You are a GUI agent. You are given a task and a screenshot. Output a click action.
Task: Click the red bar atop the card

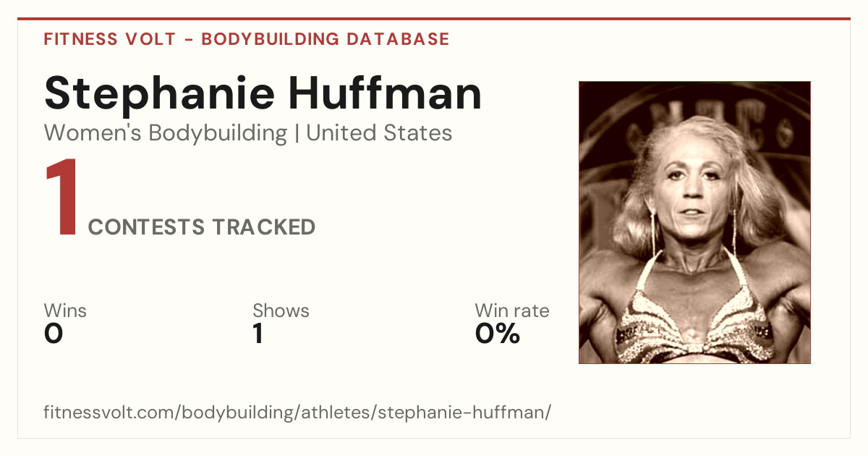point(434,19)
